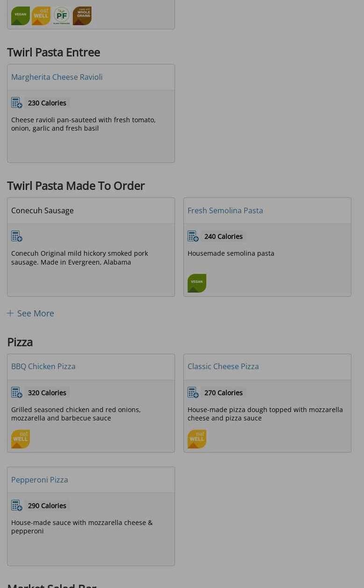The height and width of the screenshot is (588, 364).
Task: Click calculator icon for Classic Cheese Pizza
Action: (x=193, y=393)
